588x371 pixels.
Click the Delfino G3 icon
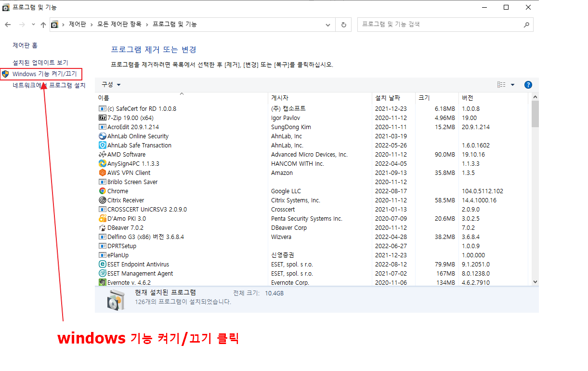pos(102,237)
